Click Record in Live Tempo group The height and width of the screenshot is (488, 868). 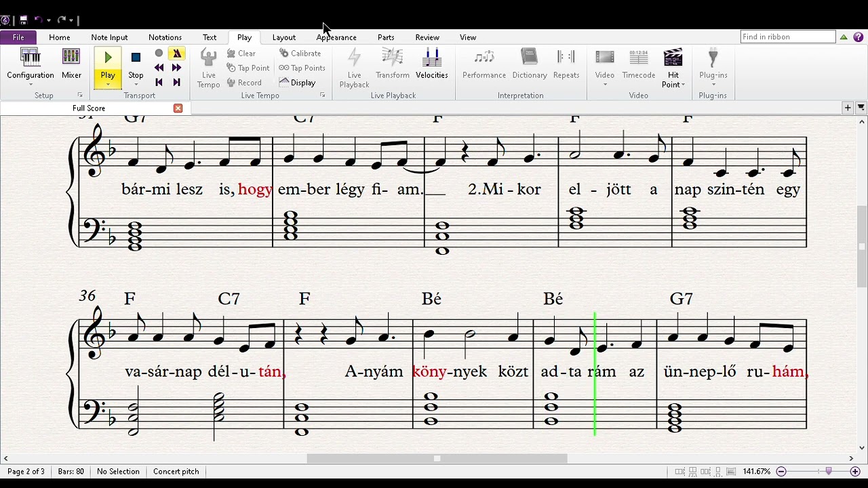244,83
